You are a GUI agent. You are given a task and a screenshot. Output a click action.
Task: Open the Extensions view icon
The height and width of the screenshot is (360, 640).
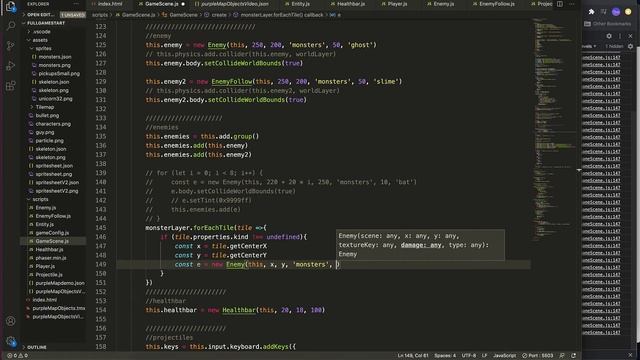[x=11, y=86]
